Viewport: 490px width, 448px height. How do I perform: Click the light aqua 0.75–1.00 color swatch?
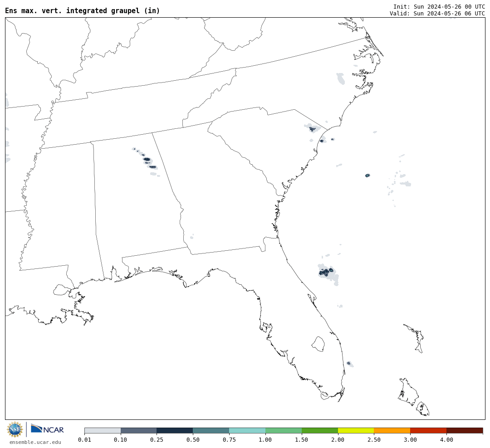click(x=247, y=430)
